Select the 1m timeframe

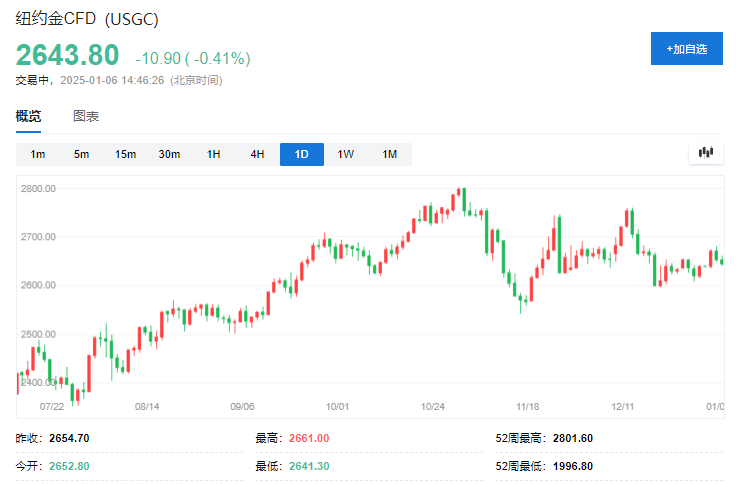[38, 154]
